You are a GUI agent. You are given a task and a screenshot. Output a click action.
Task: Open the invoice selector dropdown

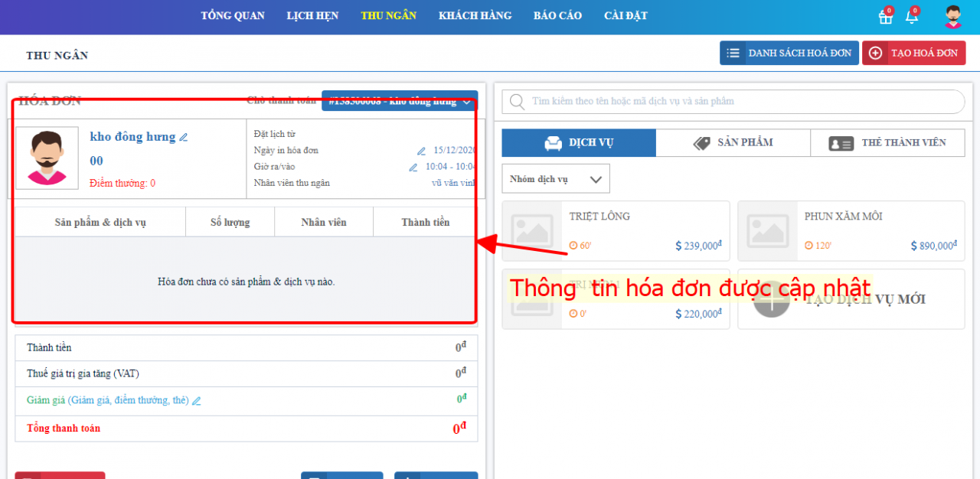(399, 101)
